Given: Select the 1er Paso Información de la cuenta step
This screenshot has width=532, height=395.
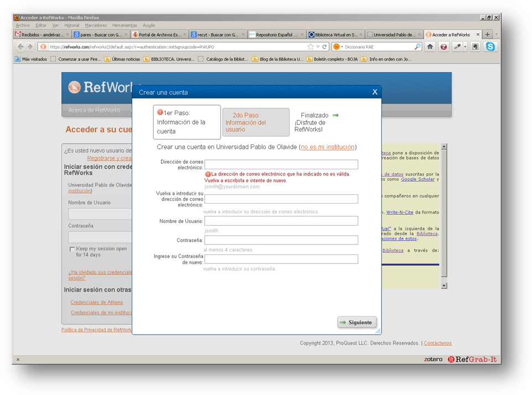Looking at the screenshot, I should (187, 122).
